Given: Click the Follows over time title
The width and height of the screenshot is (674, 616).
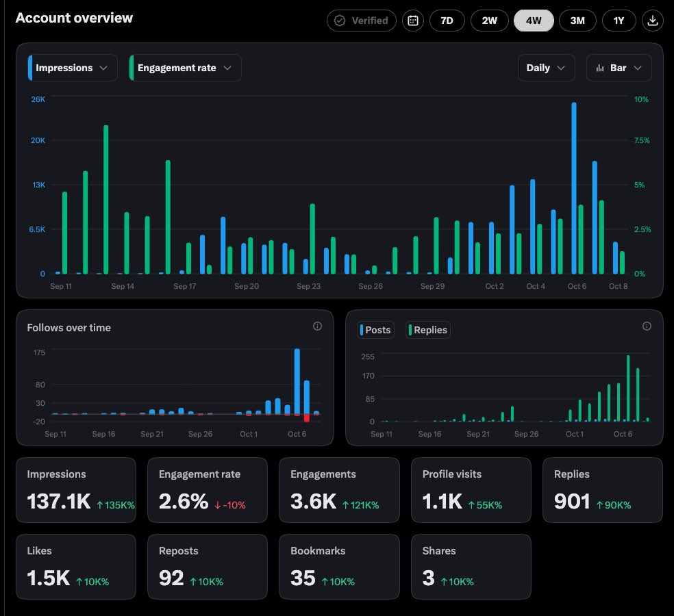Looking at the screenshot, I should 68,328.
